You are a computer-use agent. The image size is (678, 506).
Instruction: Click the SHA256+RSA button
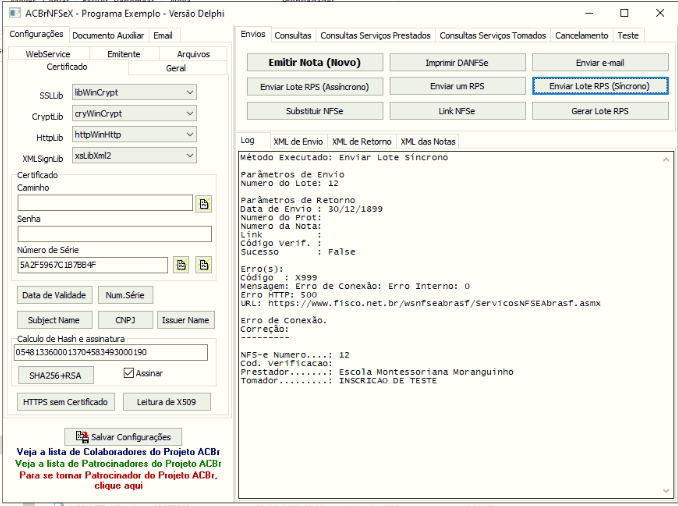pyautogui.click(x=55, y=375)
